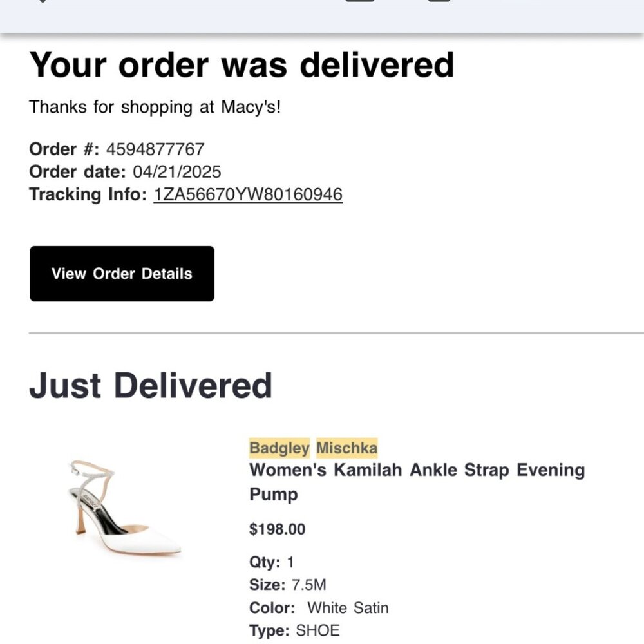
Task: Click the size value 7.5M
Action: click(x=308, y=585)
